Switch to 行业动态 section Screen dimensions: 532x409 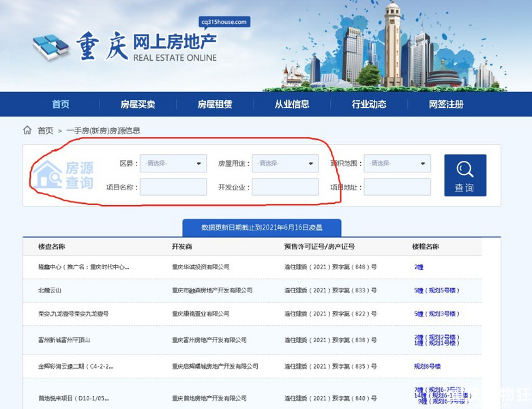coord(369,104)
